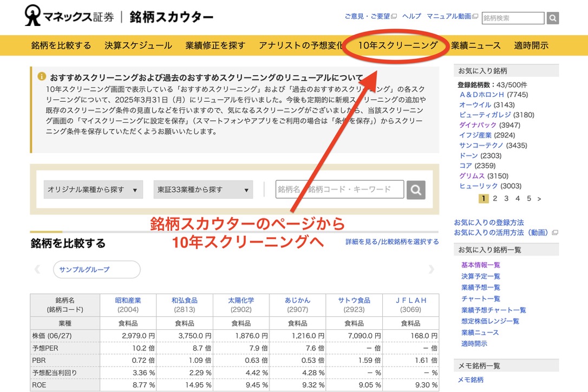Click the ご意見・ご要望 link
Image resolution: width=588 pixels, height=392 pixels.
point(368,16)
